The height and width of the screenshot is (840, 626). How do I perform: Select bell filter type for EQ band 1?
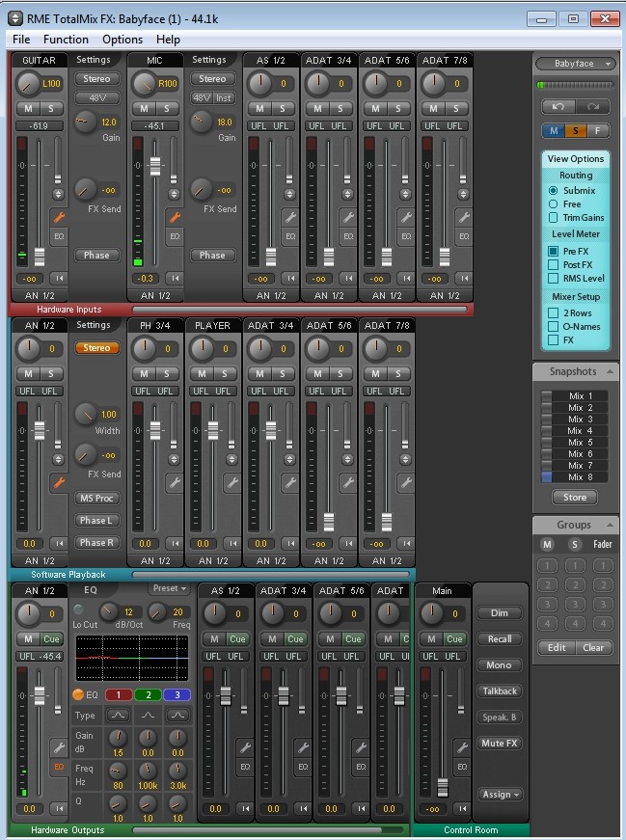tap(118, 716)
